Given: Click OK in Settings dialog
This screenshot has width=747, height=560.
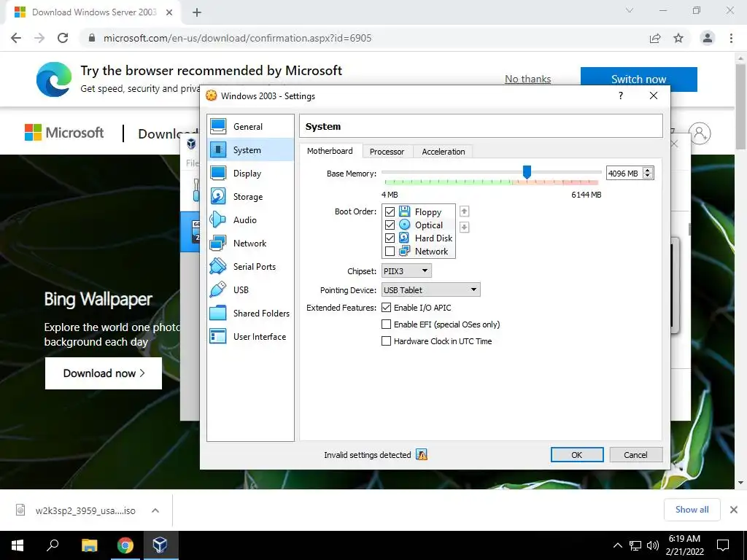Looking at the screenshot, I should click(x=577, y=455).
